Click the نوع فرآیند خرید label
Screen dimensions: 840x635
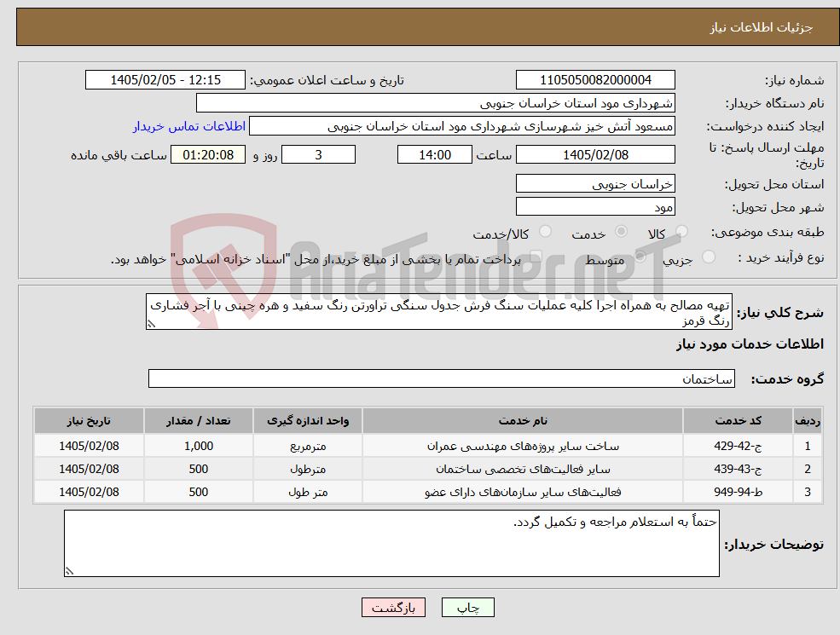coord(780,258)
